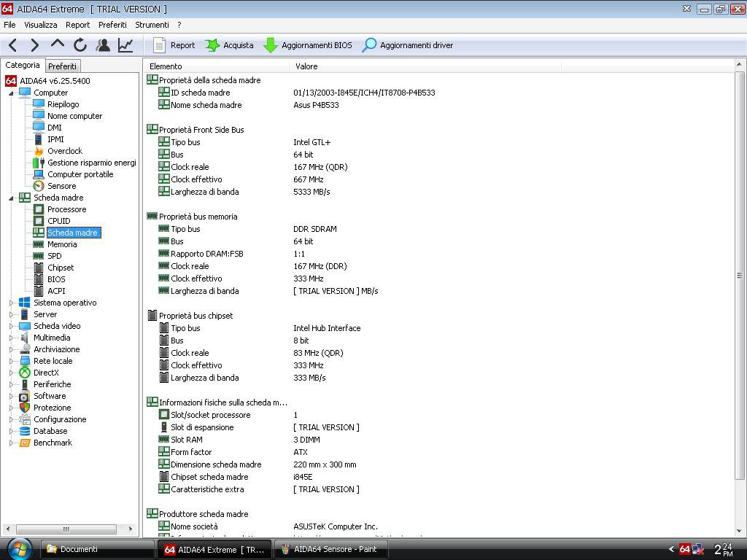Screen dimensions: 747x560
Task: Open the graph chart toolbar icon
Action: point(125,45)
